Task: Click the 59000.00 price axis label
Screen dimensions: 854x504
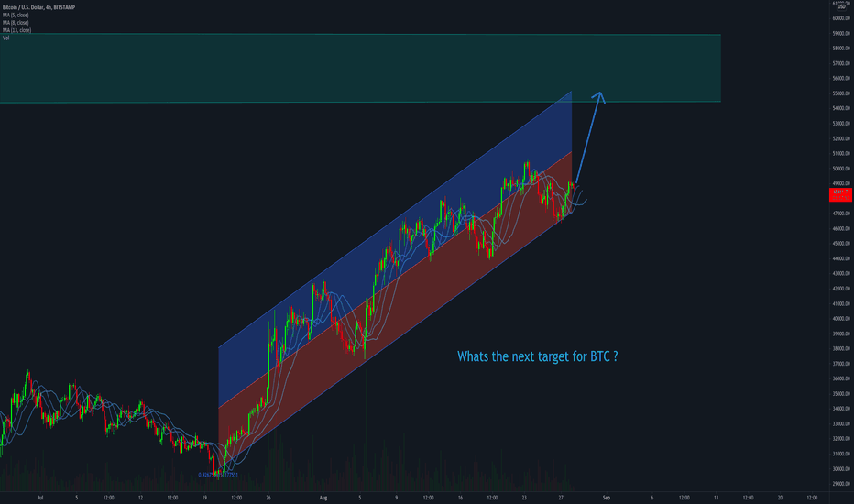Action: click(x=841, y=33)
